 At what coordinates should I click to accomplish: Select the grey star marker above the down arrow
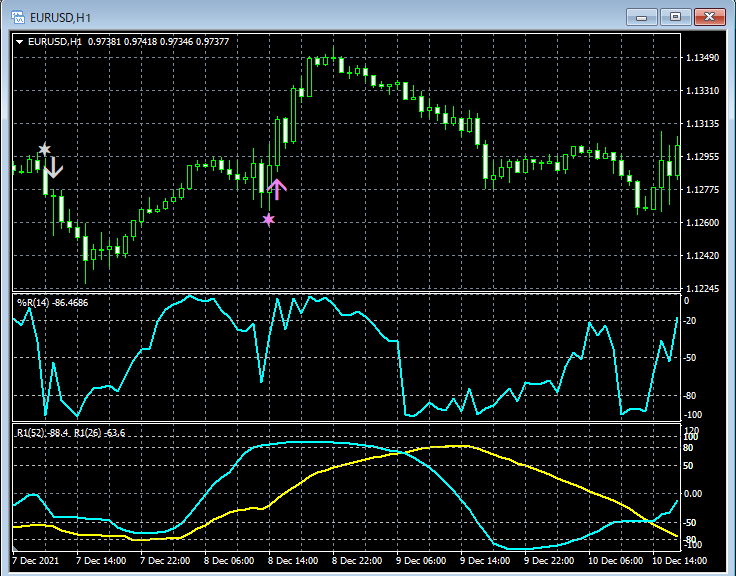[x=44, y=149]
